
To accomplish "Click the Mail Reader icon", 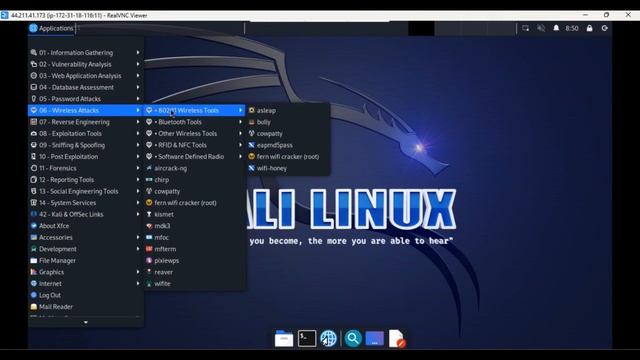I will pos(34,307).
